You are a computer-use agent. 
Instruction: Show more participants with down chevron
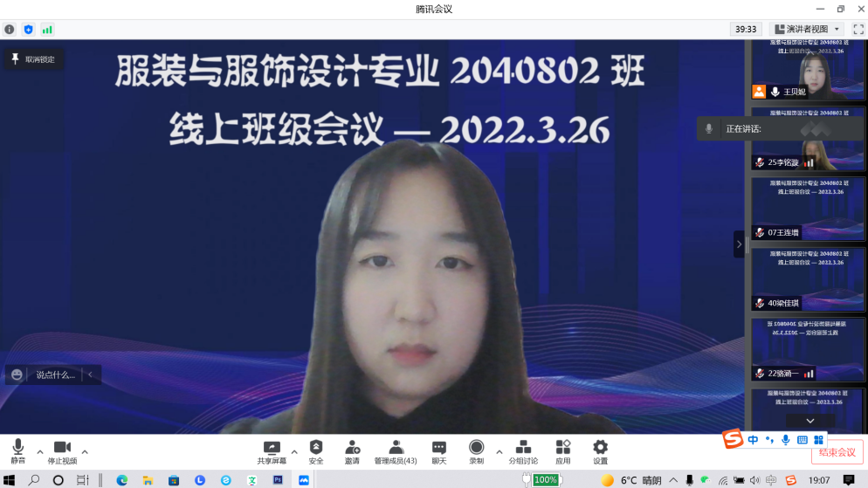click(x=809, y=421)
